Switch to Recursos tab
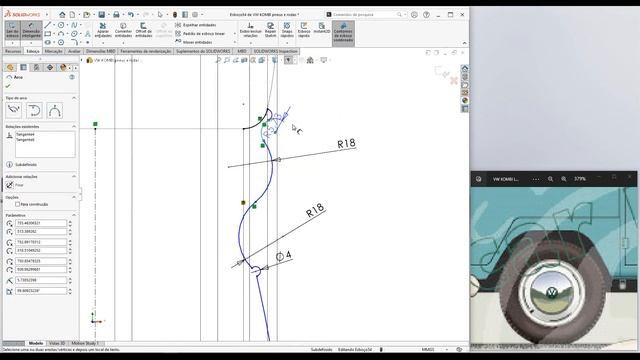 click(13, 51)
